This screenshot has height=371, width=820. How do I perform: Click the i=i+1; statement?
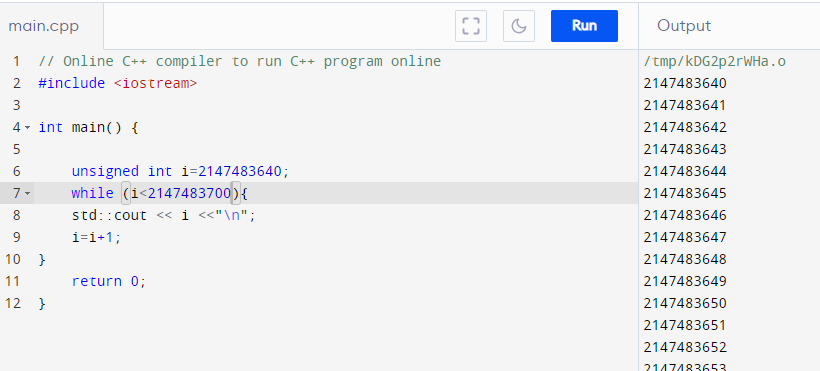tap(97, 237)
